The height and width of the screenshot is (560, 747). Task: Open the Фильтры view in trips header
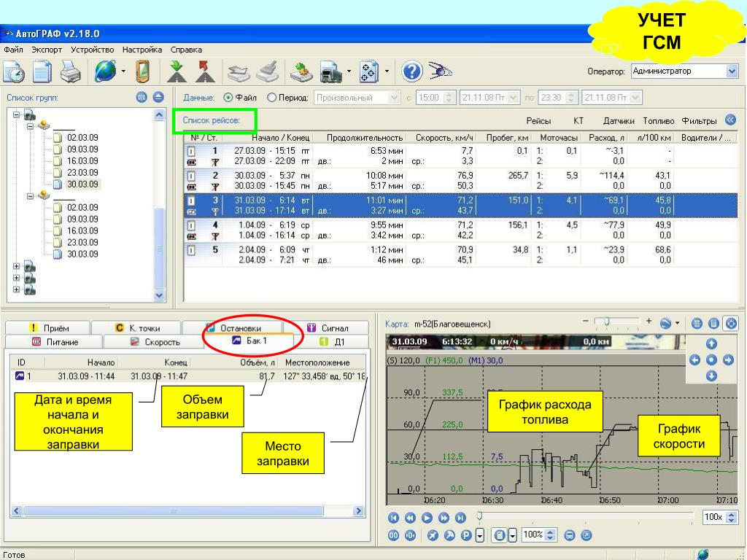click(699, 121)
